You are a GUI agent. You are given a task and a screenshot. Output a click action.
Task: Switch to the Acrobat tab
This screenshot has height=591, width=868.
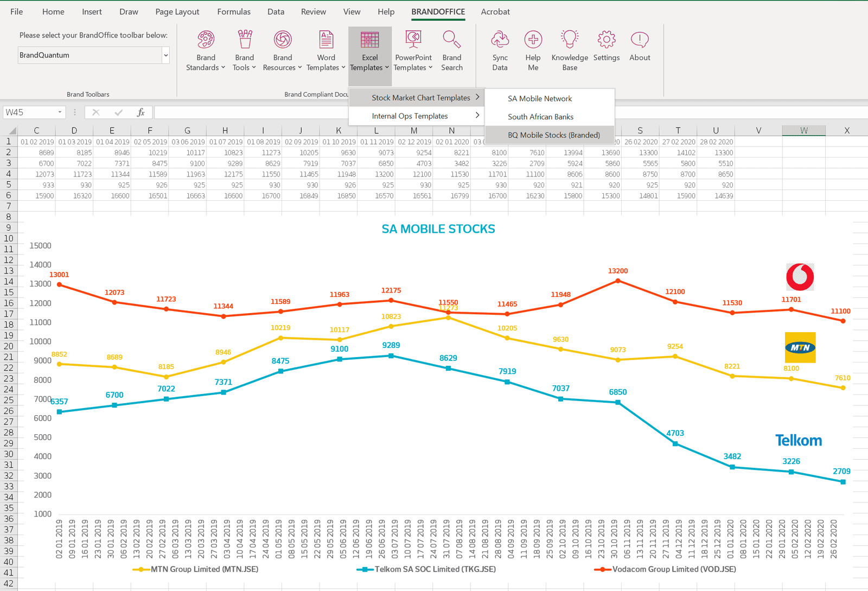click(x=495, y=11)
